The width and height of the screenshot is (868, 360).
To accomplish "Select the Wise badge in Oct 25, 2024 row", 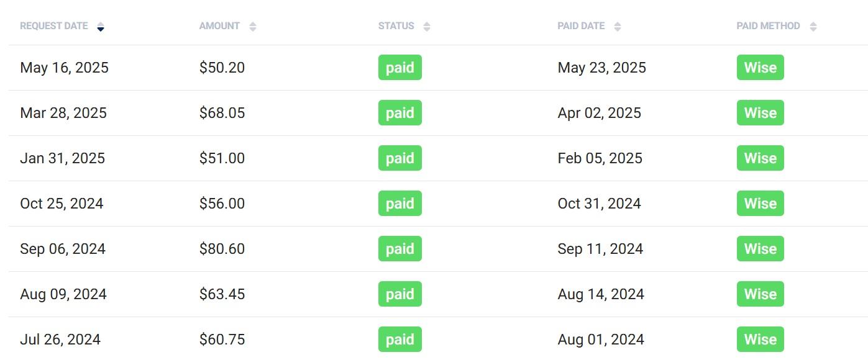I will (761, 204).
